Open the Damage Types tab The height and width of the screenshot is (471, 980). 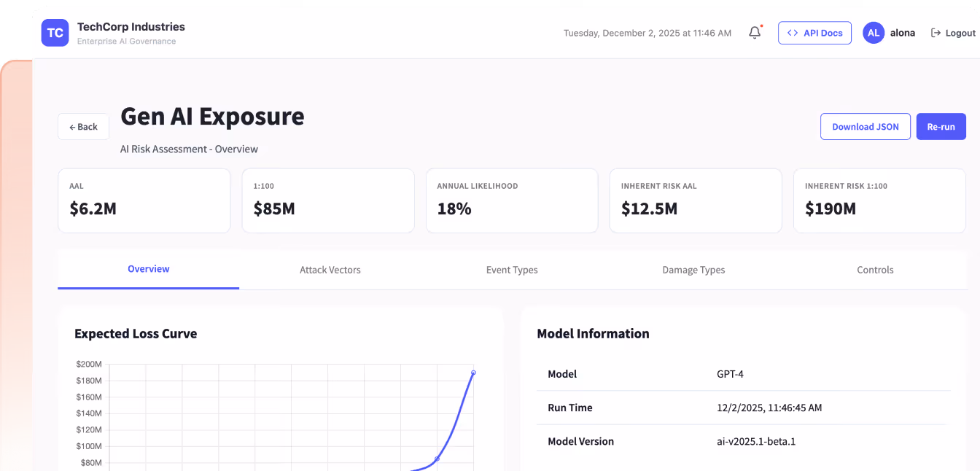pyautogui.click(x=693, y=270)
